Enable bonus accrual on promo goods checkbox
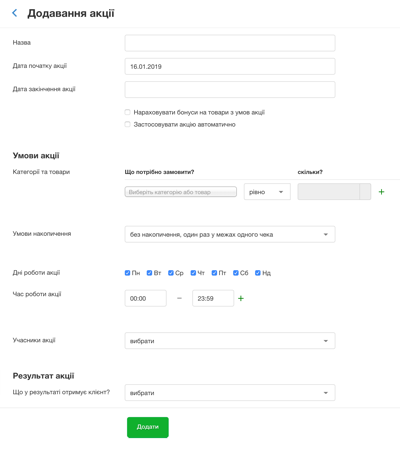The image size is (400, 451). (x=127, y=112)
